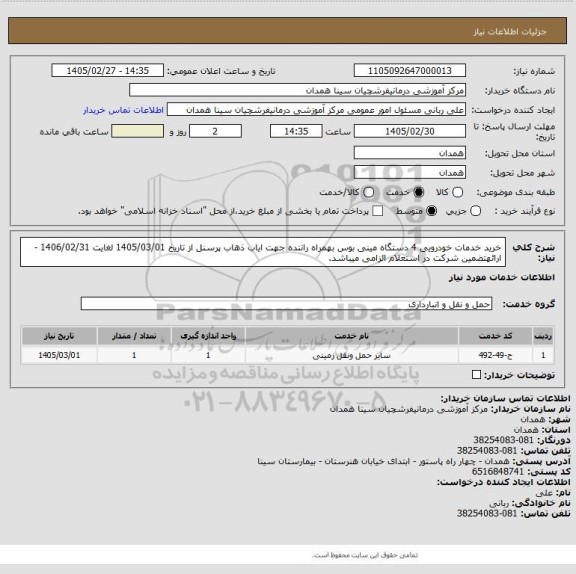The height and width of the screenshot is (574, 576).
Task: Click the دورنگار fax number line
Action: pos(522,440)
